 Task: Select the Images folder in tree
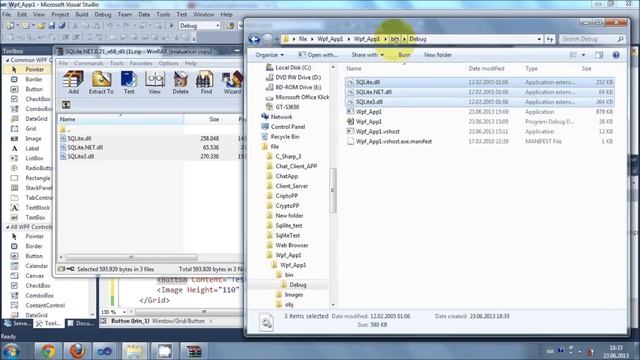tap(293, 294)
